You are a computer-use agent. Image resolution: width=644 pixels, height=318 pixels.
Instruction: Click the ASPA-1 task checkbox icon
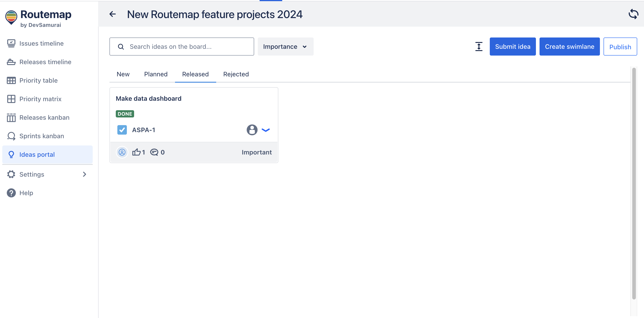point(122,130)
